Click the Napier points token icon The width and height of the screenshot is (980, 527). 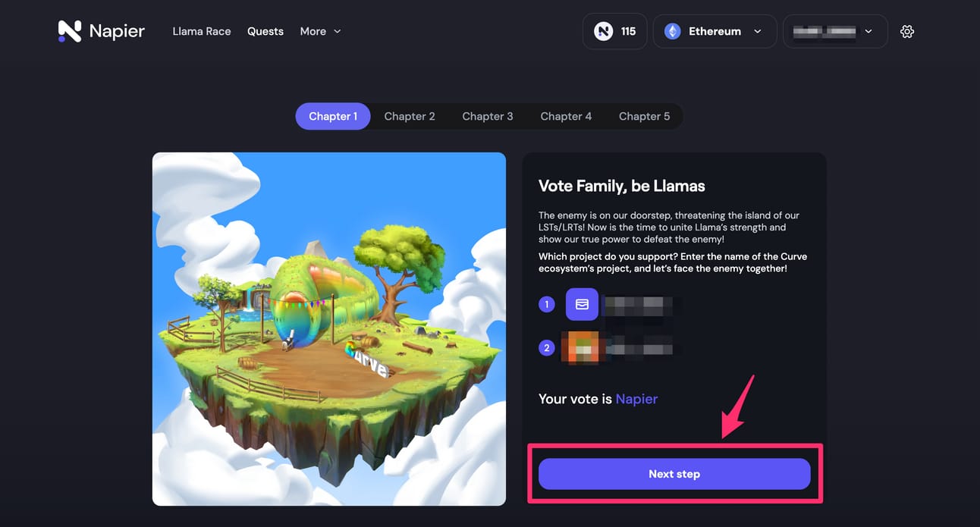pyautogui.click(x=604, y=32)
